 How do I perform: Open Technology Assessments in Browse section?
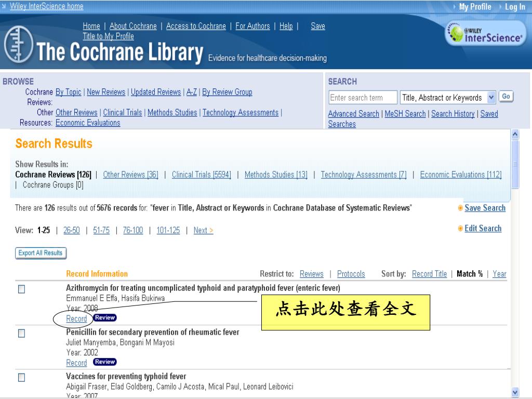[x=241, y=112]
